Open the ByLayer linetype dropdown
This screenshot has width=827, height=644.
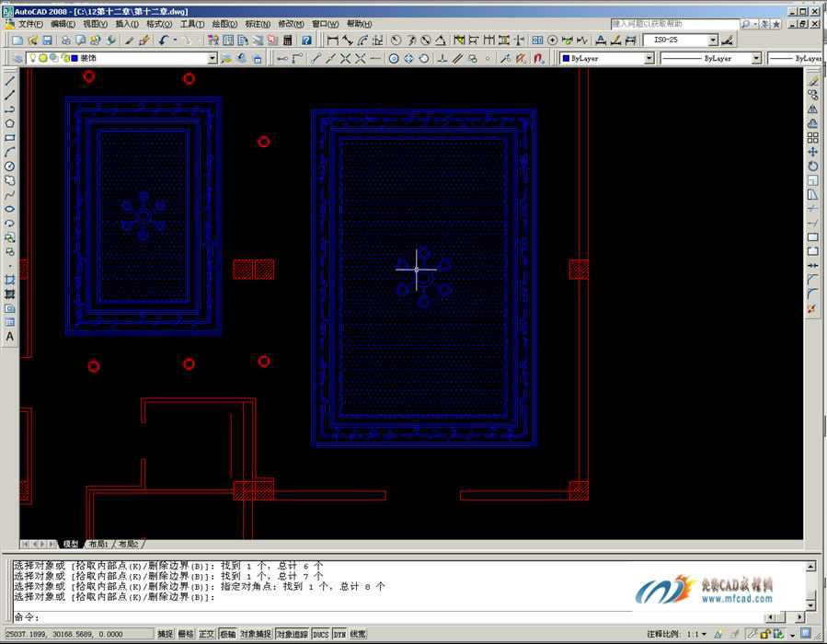(x=756, y=59)
